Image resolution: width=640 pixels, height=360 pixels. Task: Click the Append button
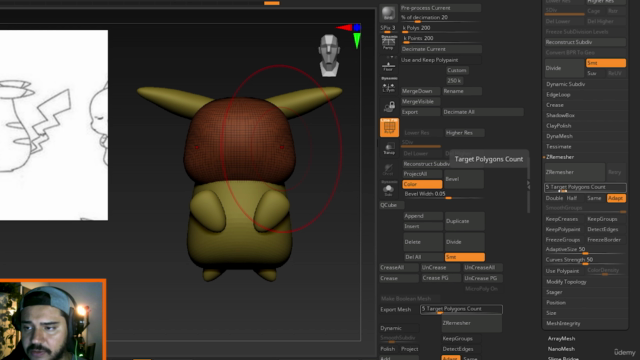[x=423, y=216]
